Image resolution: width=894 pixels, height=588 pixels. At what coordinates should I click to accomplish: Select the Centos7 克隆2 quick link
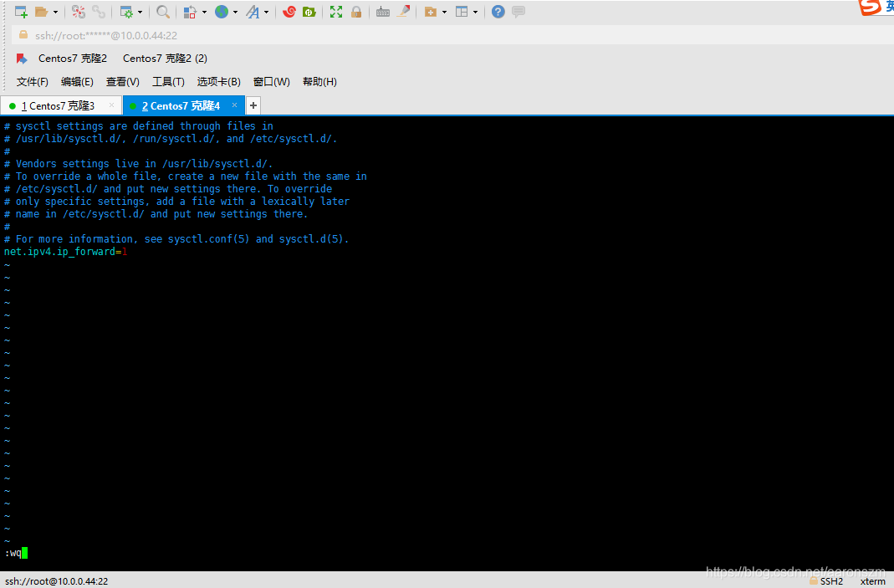pos(73,59)
